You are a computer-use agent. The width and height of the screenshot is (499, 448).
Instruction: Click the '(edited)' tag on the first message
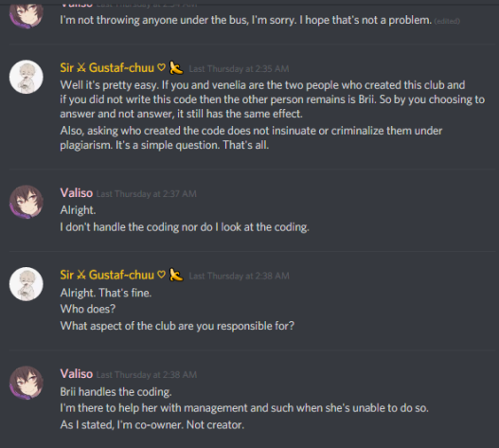(x=447, y=21)
